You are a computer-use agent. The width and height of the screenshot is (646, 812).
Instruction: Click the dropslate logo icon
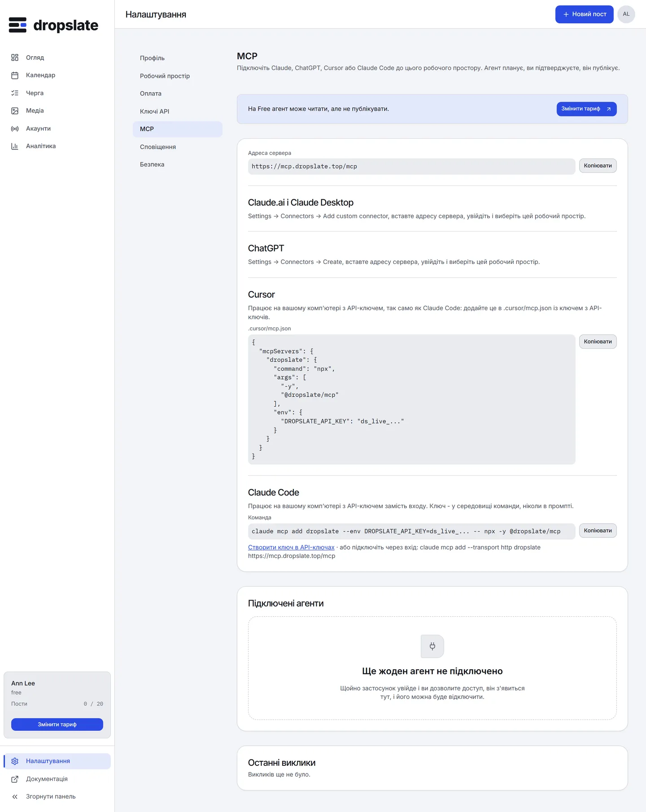pyautogui.click(x=17, y=25)
